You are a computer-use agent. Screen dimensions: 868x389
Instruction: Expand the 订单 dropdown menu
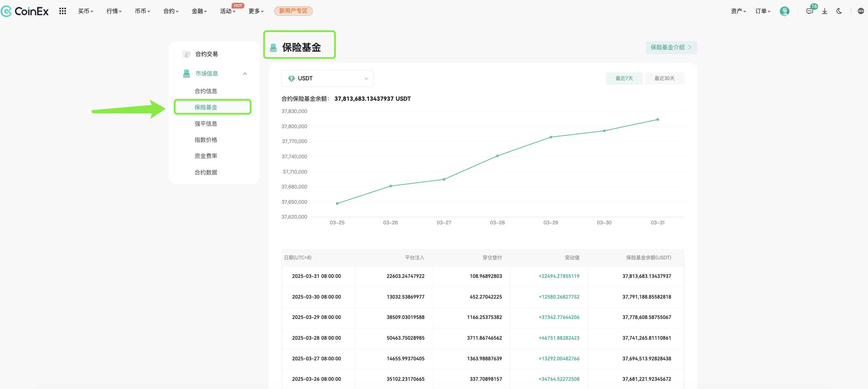click(x=762, y=11)
